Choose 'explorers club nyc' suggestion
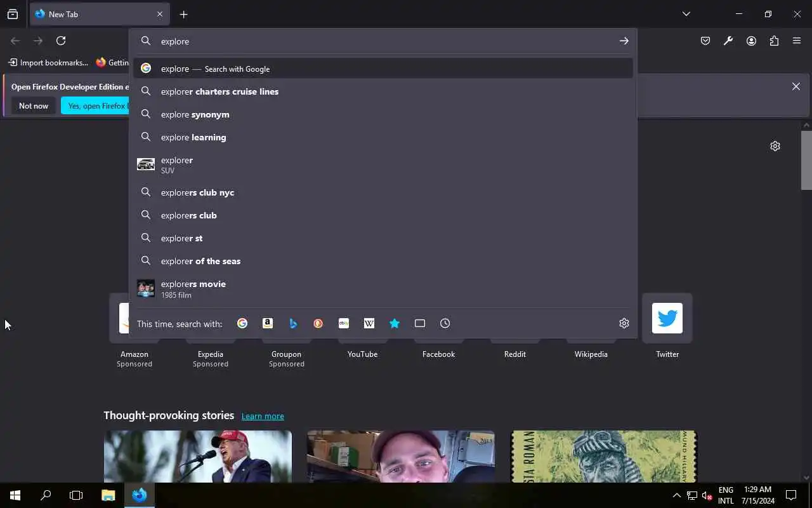 coord(383,192)
